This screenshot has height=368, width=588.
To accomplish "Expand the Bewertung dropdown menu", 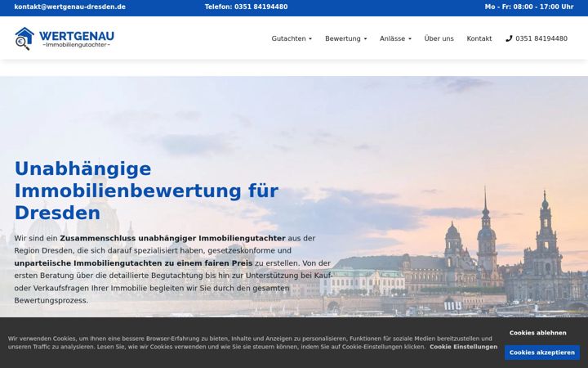I will tap(345, 38).
